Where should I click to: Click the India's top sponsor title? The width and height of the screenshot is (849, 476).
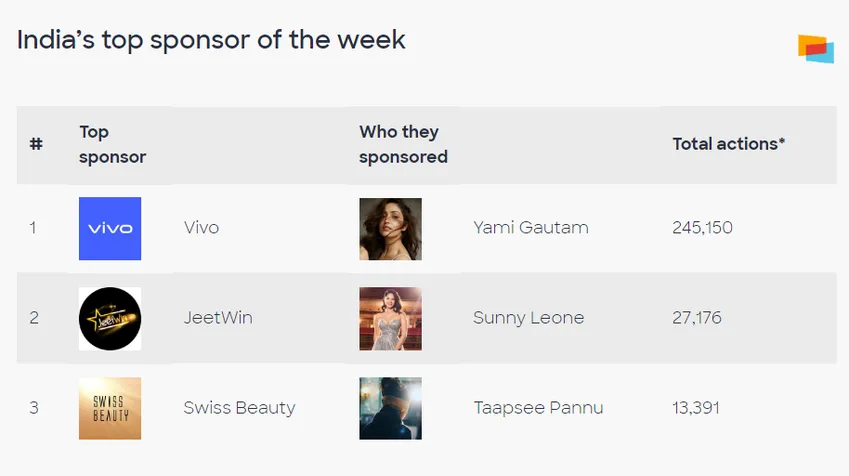(211, 40)
